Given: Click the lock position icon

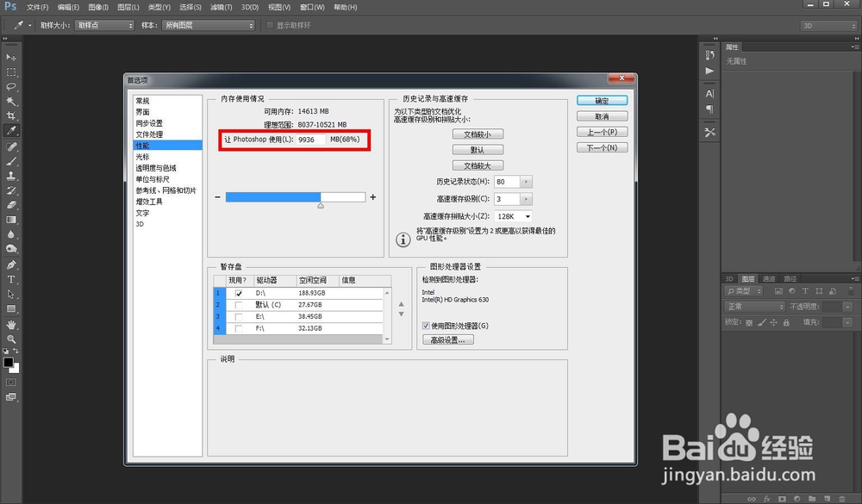Looking at the screenshot, I should click(x=774, y=322).
